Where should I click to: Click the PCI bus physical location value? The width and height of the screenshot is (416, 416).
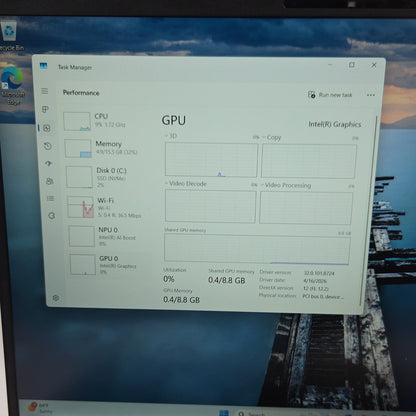pos(322,296)
